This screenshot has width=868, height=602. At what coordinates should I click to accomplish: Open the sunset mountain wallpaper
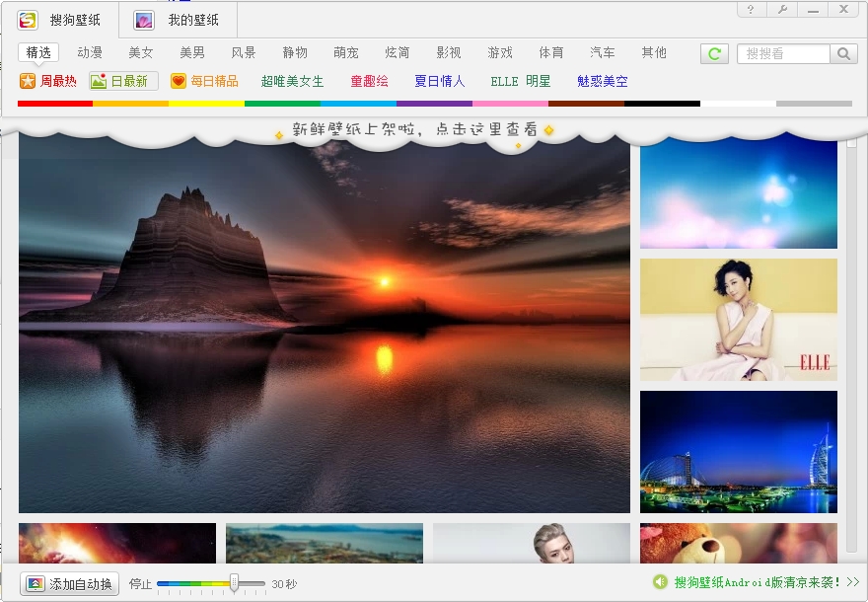pos(325,324)
